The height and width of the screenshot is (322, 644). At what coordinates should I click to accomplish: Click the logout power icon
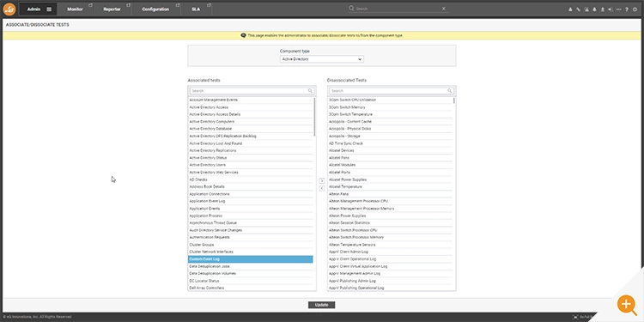point(635,9)
